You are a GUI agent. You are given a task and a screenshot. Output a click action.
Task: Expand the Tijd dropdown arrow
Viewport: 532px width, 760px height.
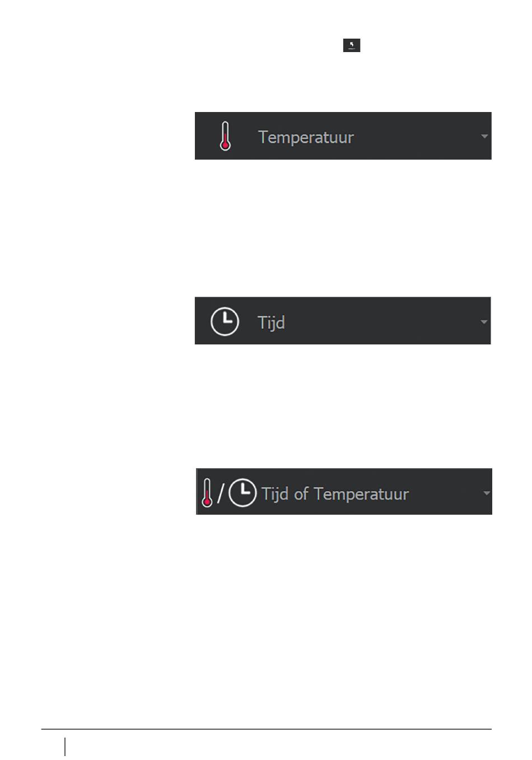(484, 321)
